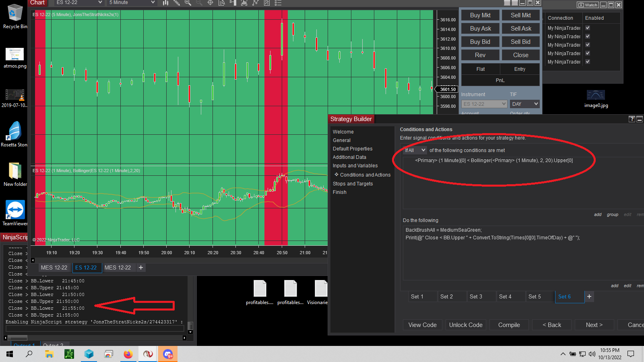The image size is (644, 362).
Task: Open the TIF DAY dropdown
Action: pyautogui.click(x=525, y=104)
